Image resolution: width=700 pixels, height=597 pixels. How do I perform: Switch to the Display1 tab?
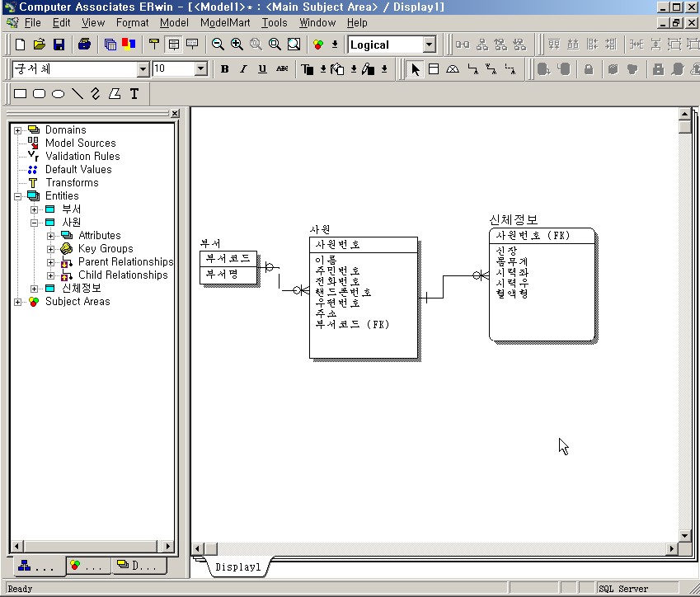tap(237, 567)
